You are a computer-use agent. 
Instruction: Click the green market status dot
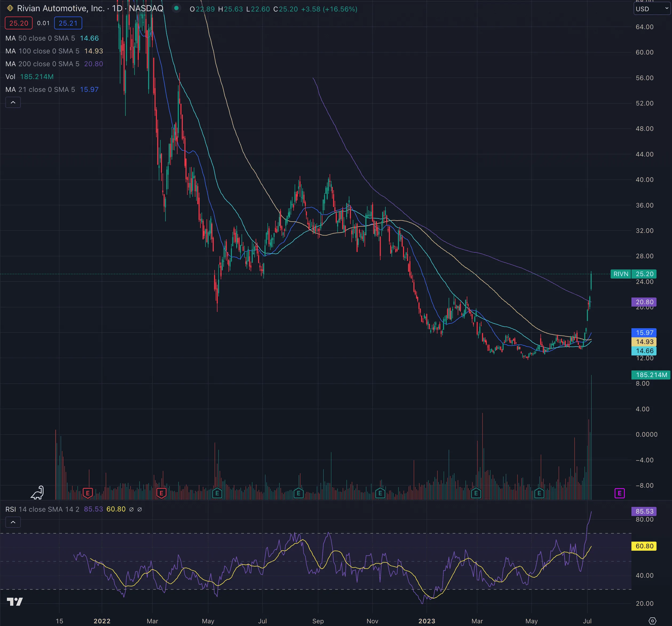pos(176,8)
